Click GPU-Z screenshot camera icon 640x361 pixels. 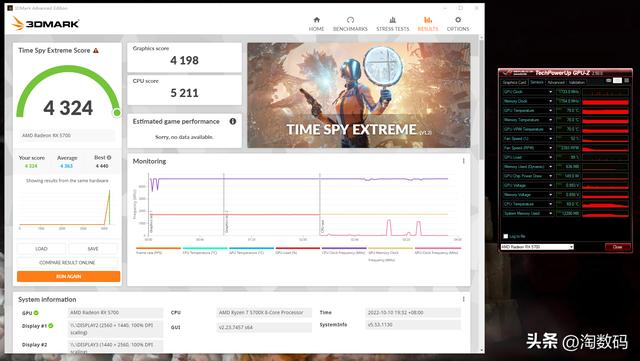point(609,81)
